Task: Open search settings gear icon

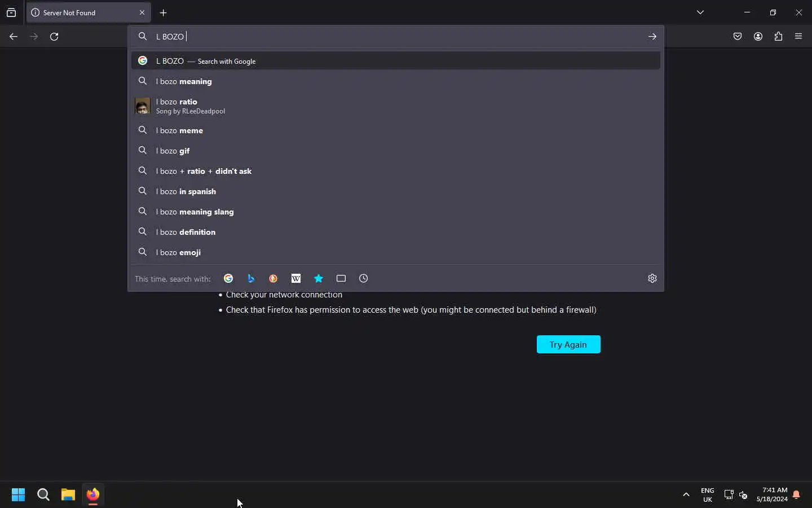Action: click(x=652, y=278)
